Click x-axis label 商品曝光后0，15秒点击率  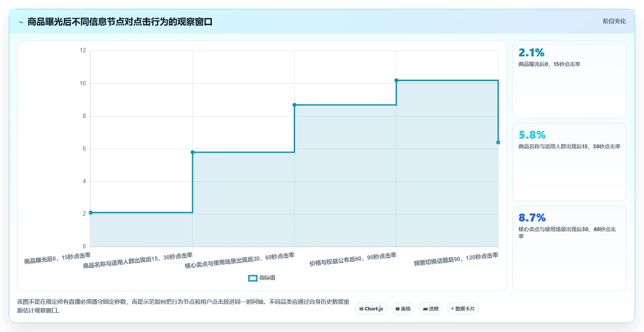57,258
